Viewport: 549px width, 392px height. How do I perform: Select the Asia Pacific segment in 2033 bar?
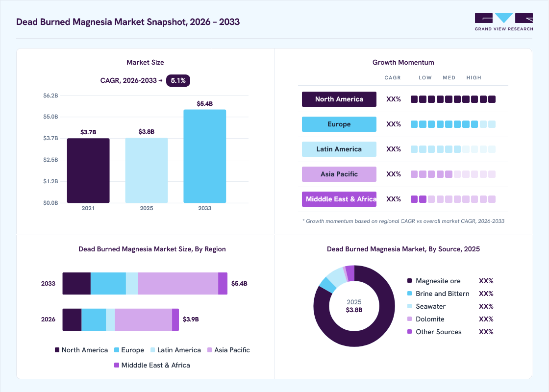coord(178,284)
